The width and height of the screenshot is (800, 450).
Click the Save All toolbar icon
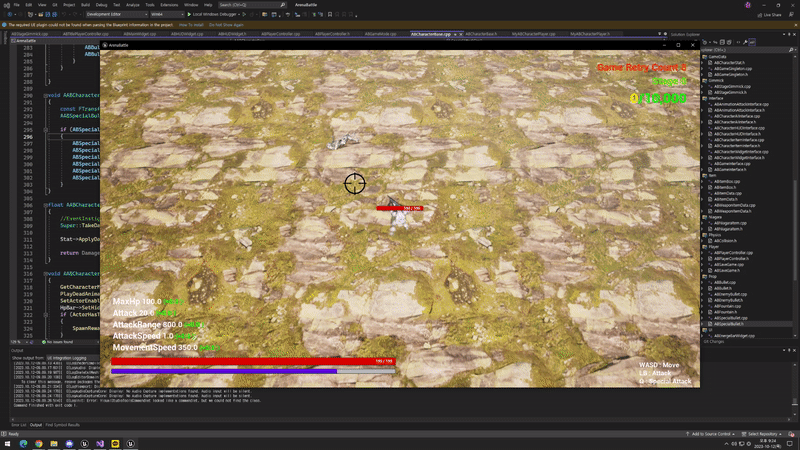point(54,14)
